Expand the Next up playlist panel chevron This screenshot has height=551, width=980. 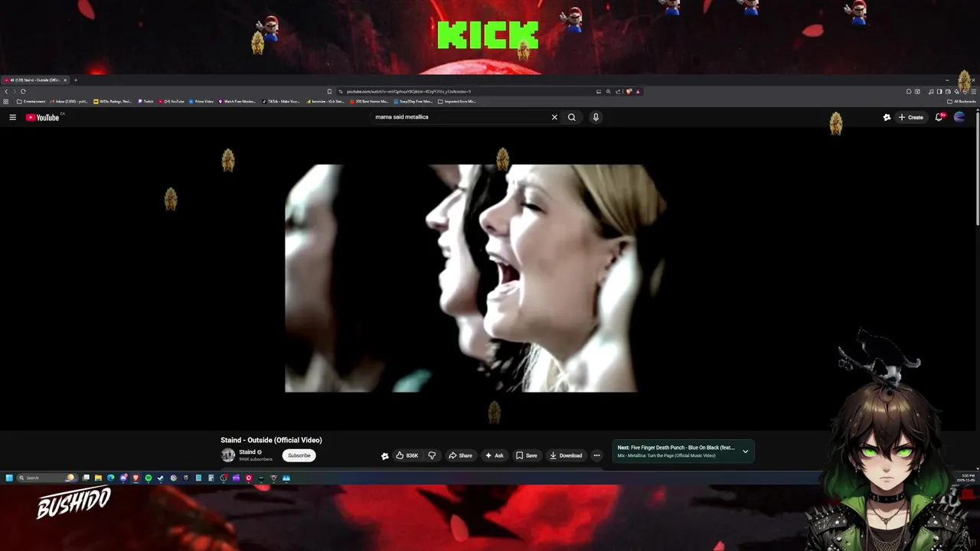point(745,452)
